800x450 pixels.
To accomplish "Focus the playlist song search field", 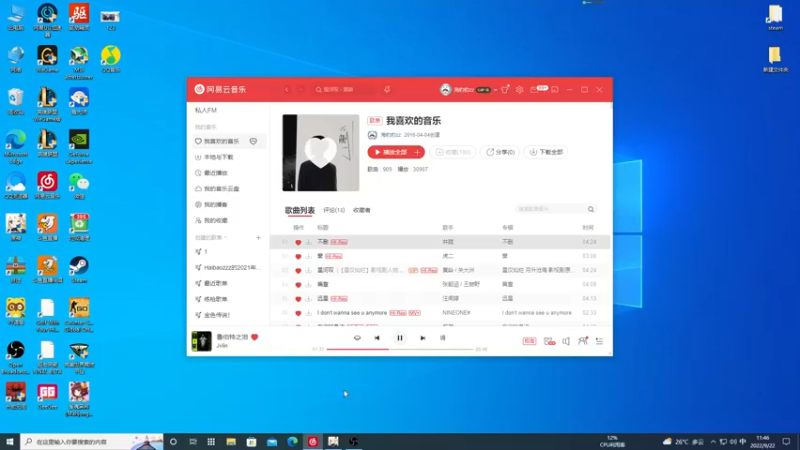I will pyautogui.click(x=551, y=209).
